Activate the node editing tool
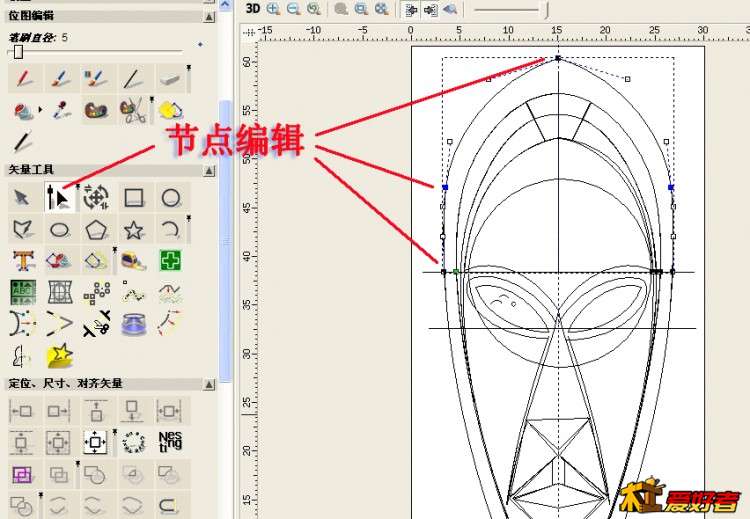This screenshot has height=519, width=750. tap(59, 197)
